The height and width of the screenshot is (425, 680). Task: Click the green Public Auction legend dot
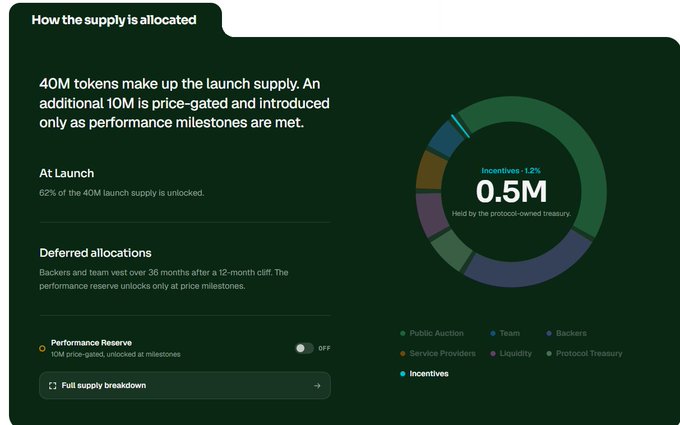pyautogui.click(x=402, y=333)
